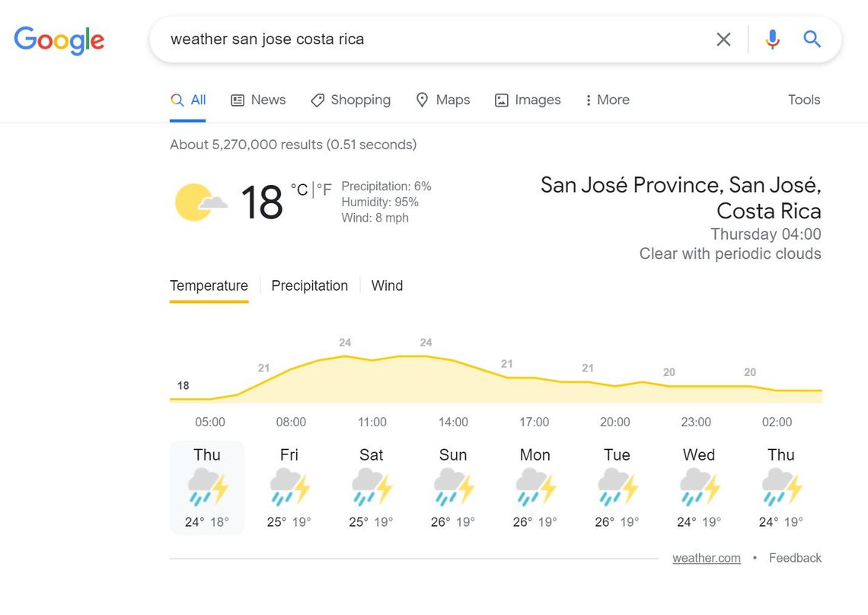Click into the search input field
Image resolution: width=868 pixels, height=615 pixels.
[x=437, y=40]
